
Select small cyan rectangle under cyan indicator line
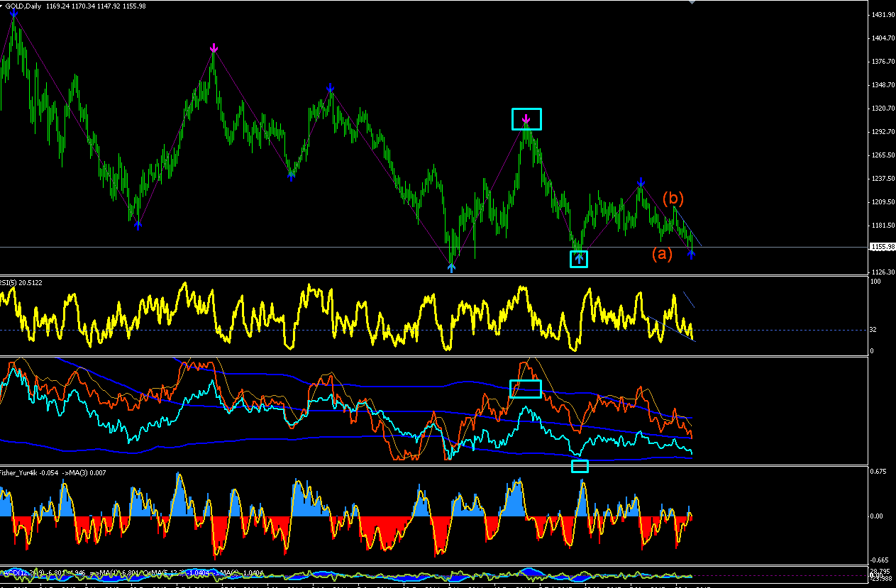[580, 466]
